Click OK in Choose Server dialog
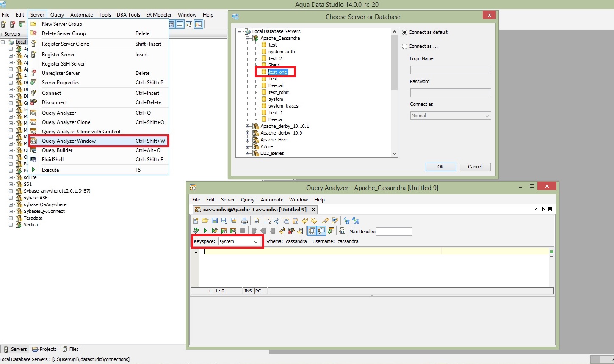The width and height of the screenshot is (614, 364). (x=441, y=167)
